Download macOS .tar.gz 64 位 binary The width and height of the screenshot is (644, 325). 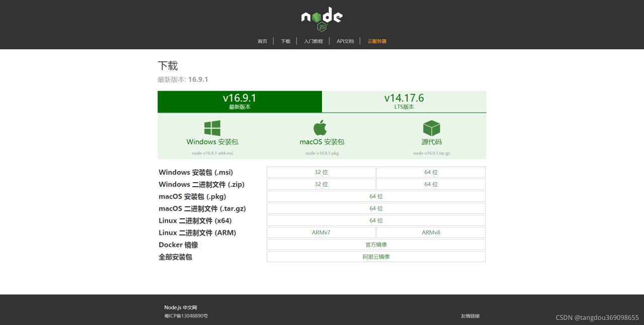[376, 208]
